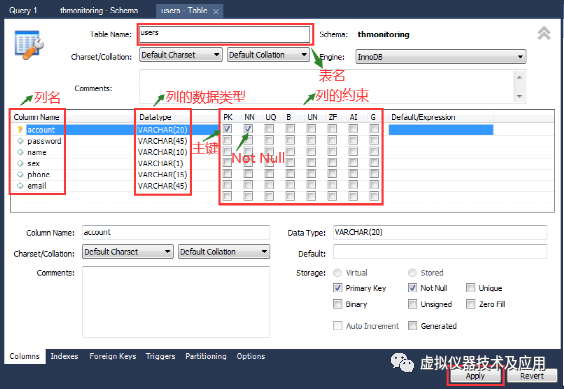Open the Columns tab
This screenshot has height=389, width=564.
click(24, 356)
